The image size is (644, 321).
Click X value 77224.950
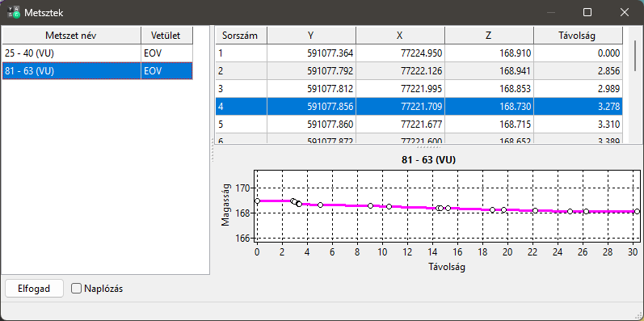point(422,53)
